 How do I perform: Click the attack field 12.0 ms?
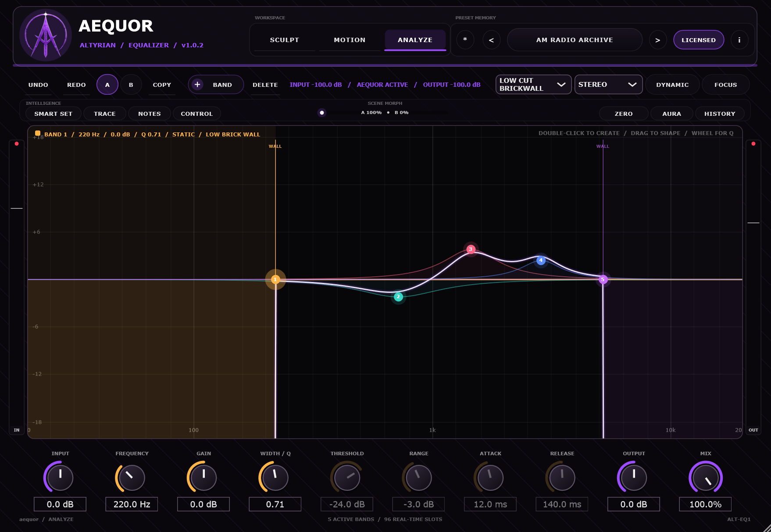(490, 504)
